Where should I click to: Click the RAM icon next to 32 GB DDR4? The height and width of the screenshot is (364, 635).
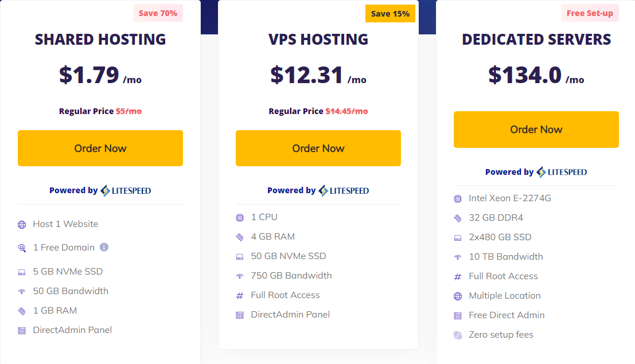(458, 218)
